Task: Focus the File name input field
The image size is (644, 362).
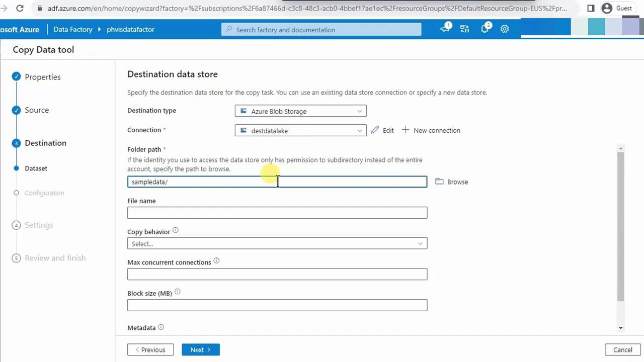Action: 277,213
